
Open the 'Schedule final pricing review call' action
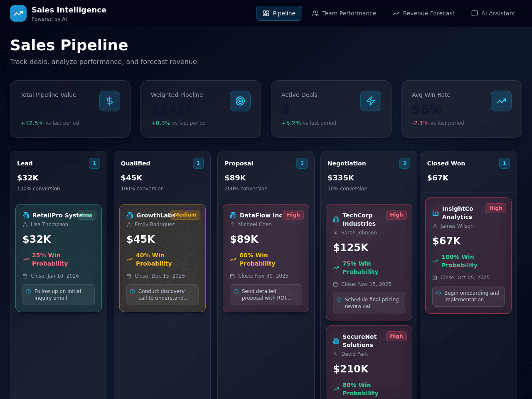369,303
